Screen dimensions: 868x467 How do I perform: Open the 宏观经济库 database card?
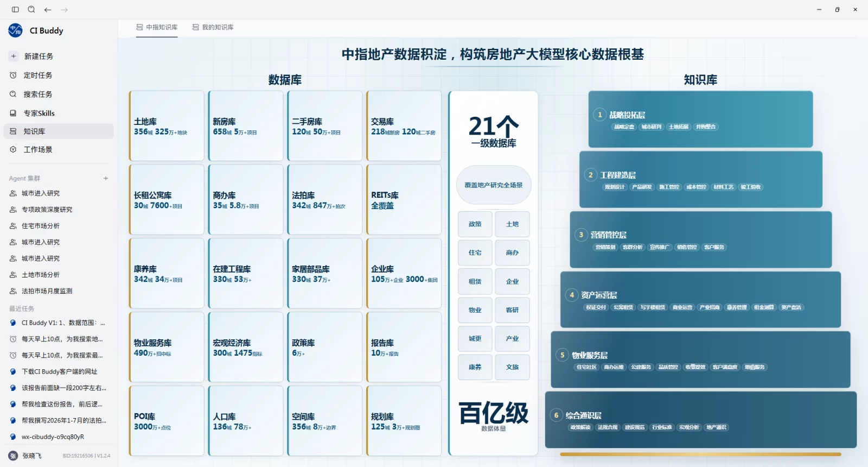(246, 347)
